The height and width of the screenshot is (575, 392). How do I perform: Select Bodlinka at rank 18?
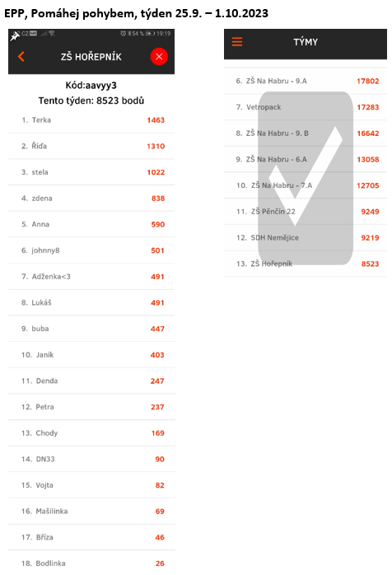click(x=91, y=563)
